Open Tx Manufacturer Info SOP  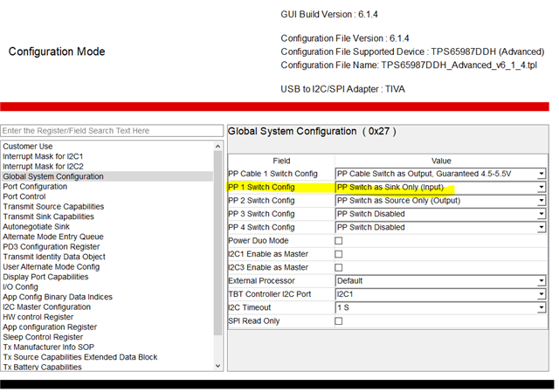pyautogui.click(x=49, y=347)
